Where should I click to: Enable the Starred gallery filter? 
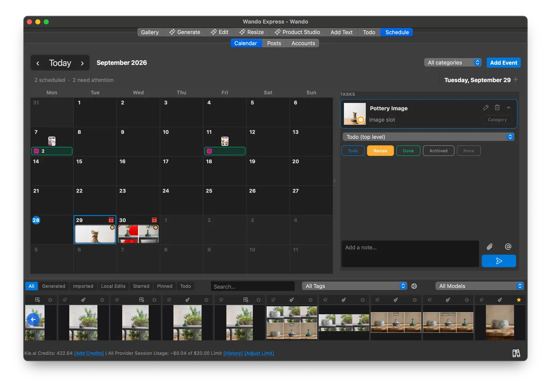141,286
